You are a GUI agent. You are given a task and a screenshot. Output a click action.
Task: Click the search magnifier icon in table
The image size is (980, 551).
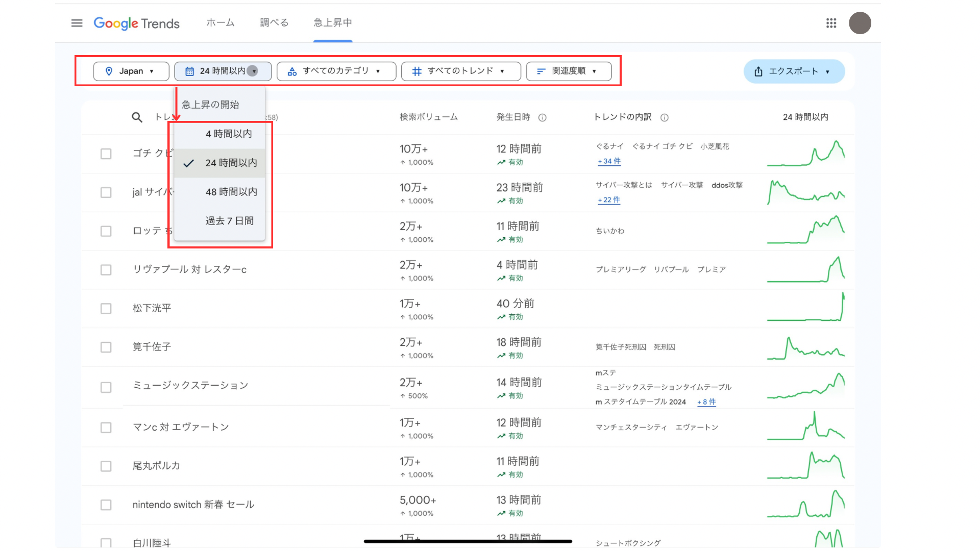[137, 117]
